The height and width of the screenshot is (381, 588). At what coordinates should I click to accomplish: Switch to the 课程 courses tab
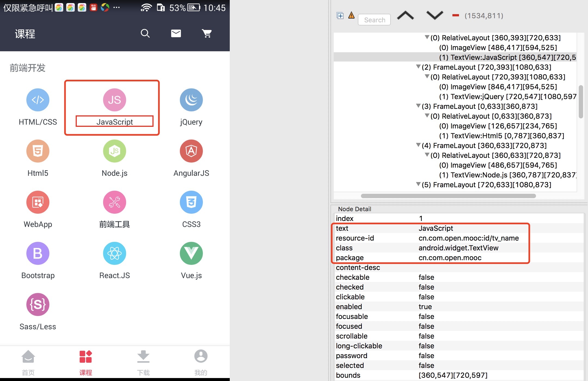pyautogui.click(x=86, y=362)
